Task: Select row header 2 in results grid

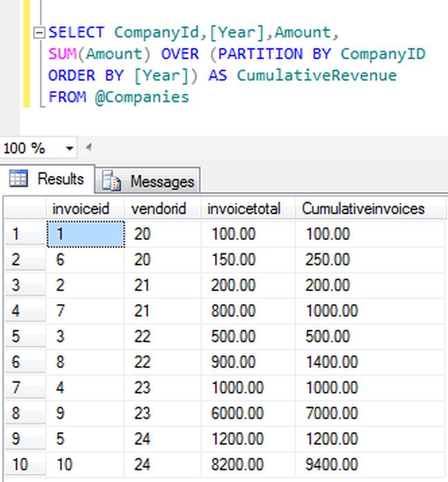Action: tap(26, 260)
